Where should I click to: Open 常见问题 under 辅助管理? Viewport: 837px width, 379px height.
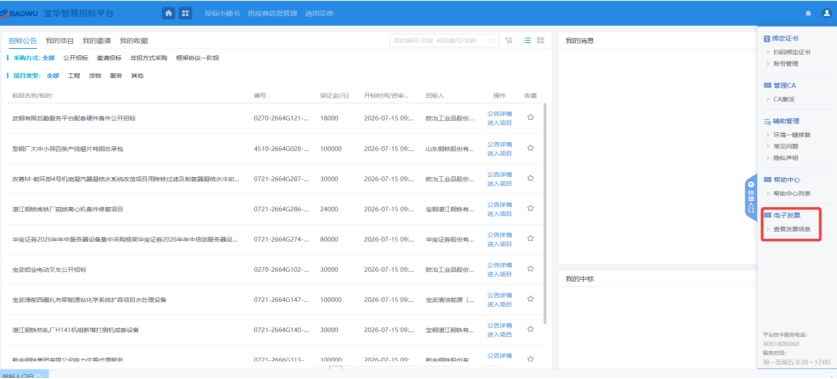tap(785, 146)
